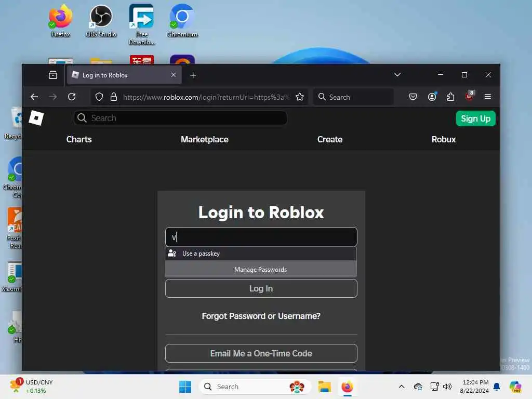Open the Xiaomi desktop shortcut
Viewport: 532px width, 399px height.
click(x=12, y=277)
